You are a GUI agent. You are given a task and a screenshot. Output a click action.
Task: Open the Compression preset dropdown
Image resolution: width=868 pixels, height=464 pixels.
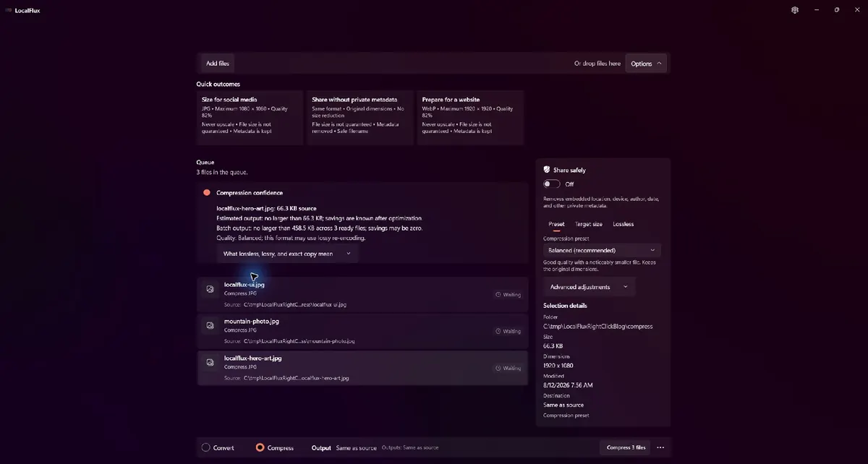(x=602, y=250)
